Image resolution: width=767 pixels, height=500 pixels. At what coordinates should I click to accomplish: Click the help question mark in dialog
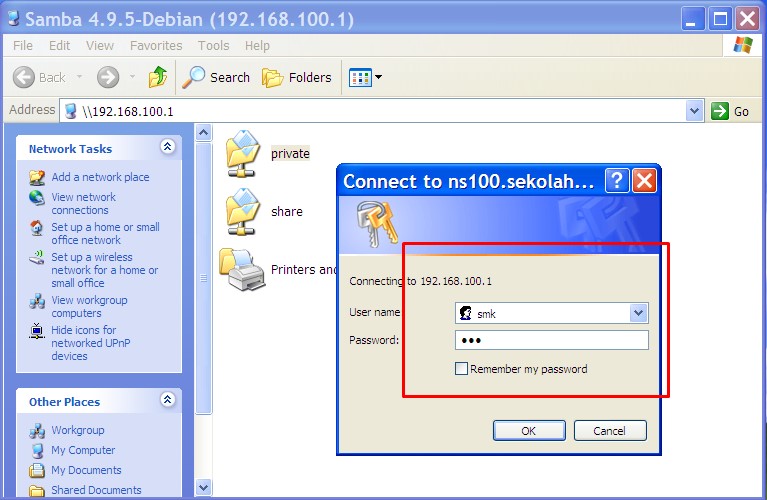(x=617, y=181)
